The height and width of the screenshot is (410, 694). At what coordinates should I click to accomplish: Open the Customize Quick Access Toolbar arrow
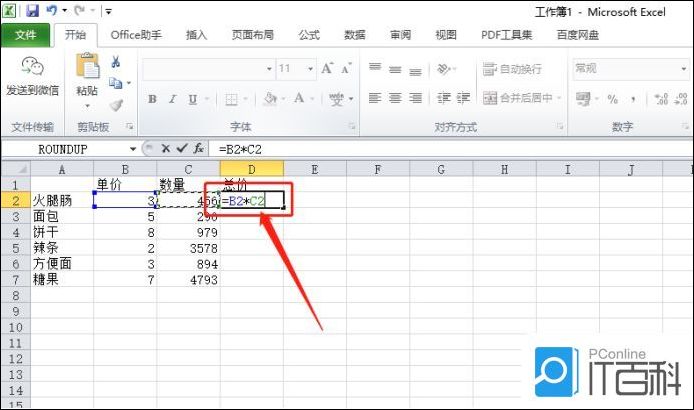click(108, 12)
